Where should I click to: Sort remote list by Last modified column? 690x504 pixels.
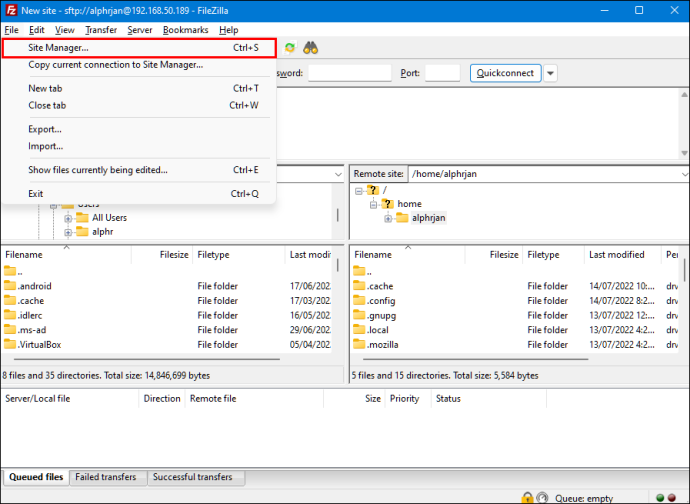(622, 254)
